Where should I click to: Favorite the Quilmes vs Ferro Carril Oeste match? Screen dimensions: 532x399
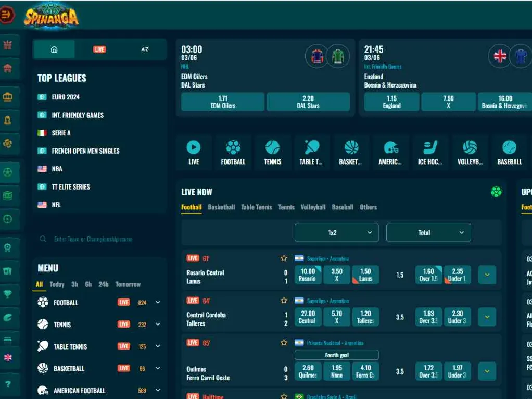(284, 343)
